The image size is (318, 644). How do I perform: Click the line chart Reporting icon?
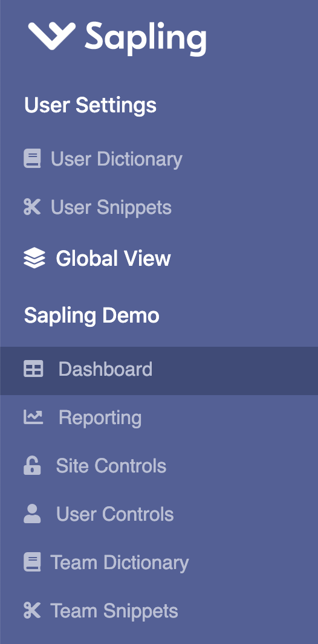pyautogui.click(x=33, y=417)
